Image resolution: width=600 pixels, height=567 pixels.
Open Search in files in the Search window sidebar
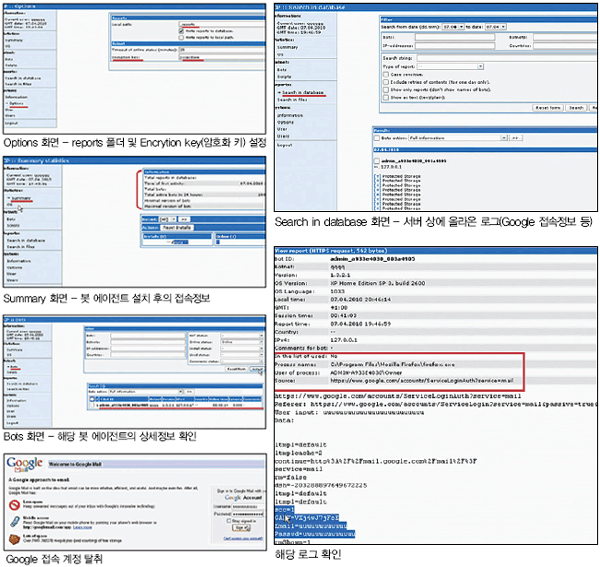pyautogui.click(x=292, y=100)
